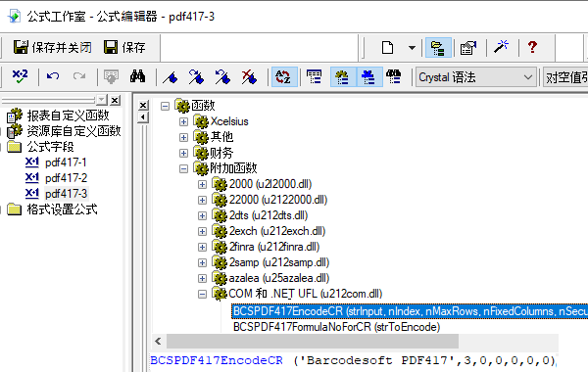Viewport: 588px width, 372px height.
Task: Toggle the Function Tree display button
Action: (x=343, y=77)
